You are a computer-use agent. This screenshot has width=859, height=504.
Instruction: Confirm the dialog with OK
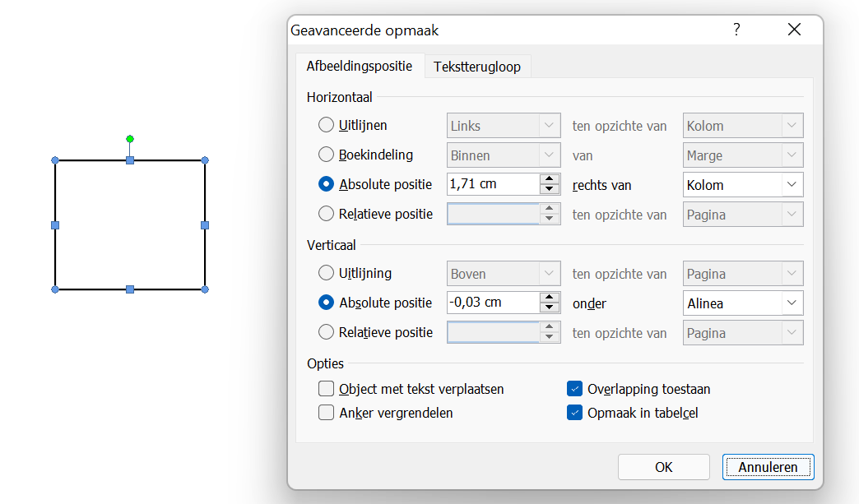[x=663, y=467]
